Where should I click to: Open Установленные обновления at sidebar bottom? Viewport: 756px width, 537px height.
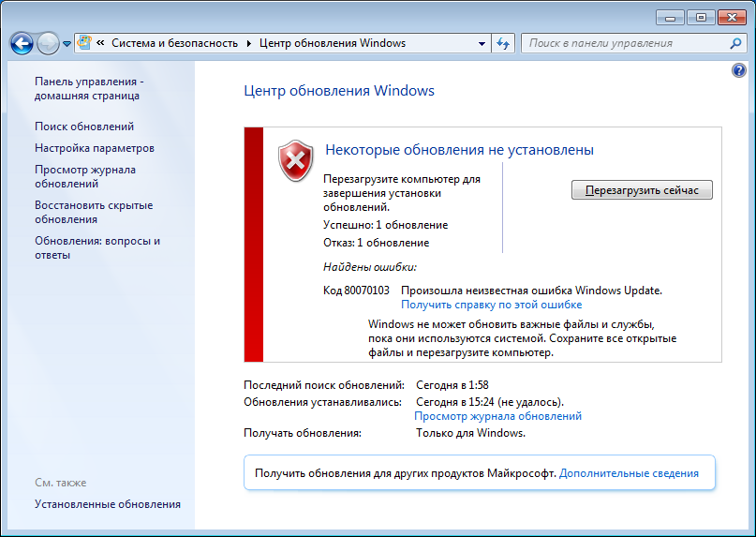108,504
